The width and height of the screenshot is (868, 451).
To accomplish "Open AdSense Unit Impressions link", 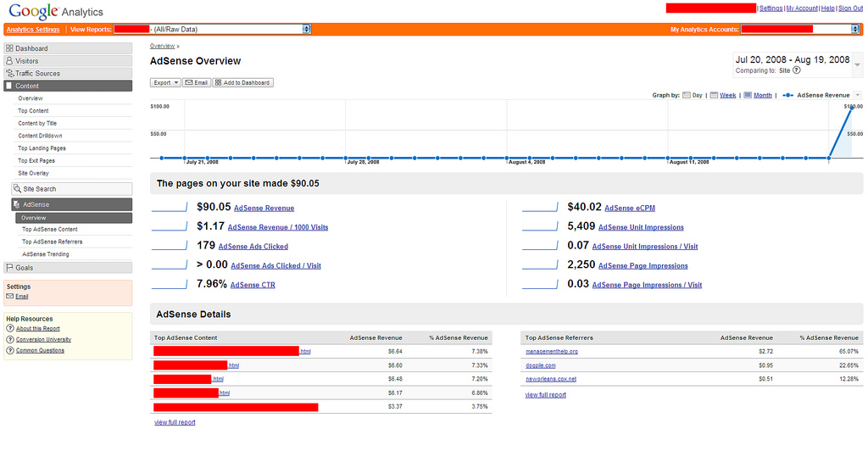I will pos(641,227).
